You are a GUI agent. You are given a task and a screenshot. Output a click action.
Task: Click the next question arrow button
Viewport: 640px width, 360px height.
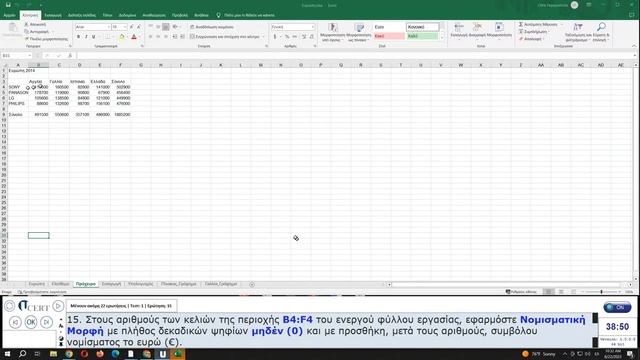[47, 322]
